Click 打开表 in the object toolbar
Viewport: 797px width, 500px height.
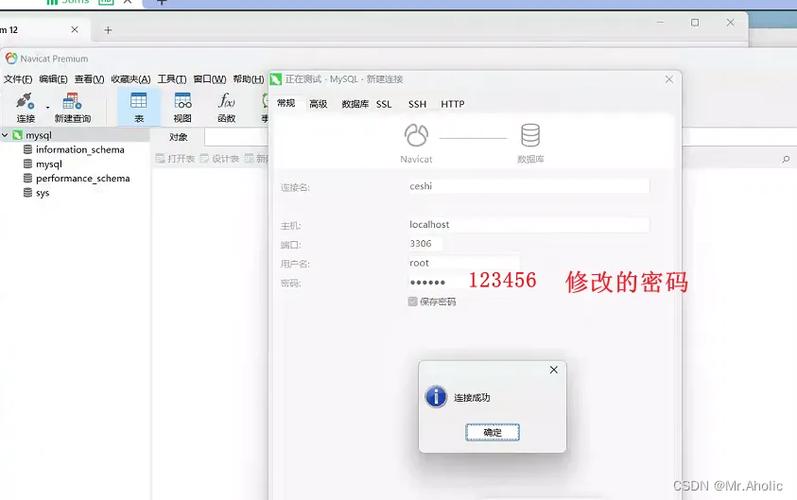[x=175, y=159]
